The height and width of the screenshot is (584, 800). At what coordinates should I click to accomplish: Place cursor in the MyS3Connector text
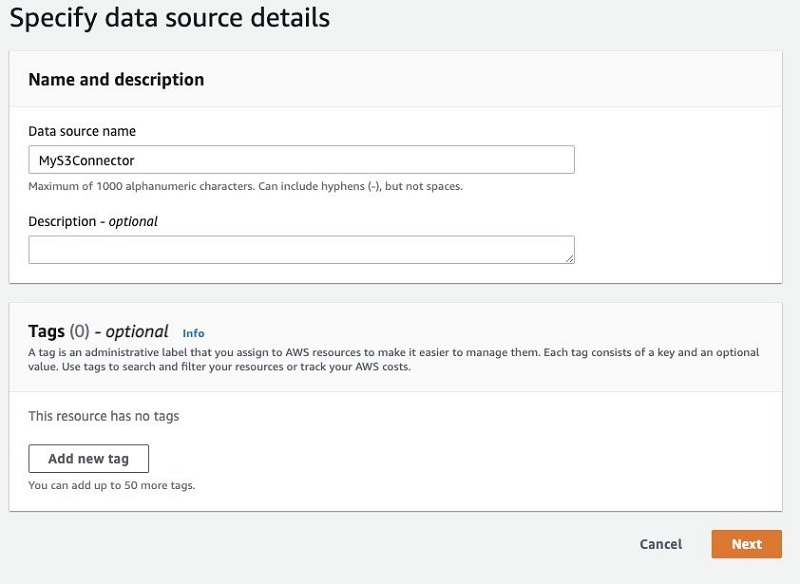point(87,161)
